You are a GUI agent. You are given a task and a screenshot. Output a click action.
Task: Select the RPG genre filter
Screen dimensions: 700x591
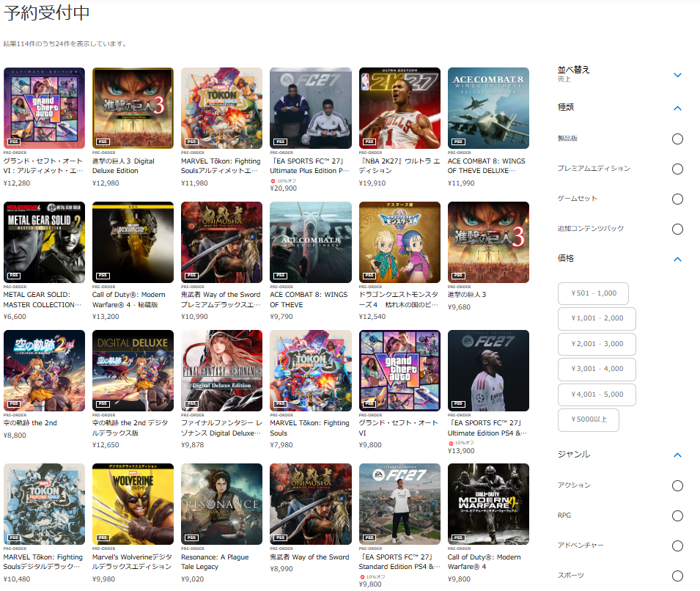[677, 516]
